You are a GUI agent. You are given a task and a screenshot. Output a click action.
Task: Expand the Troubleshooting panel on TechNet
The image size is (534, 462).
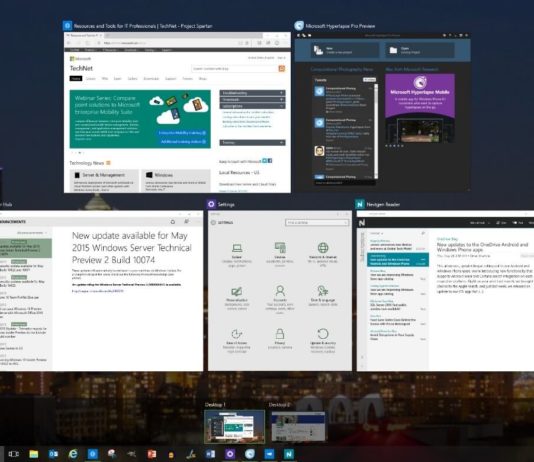point(252,93)
